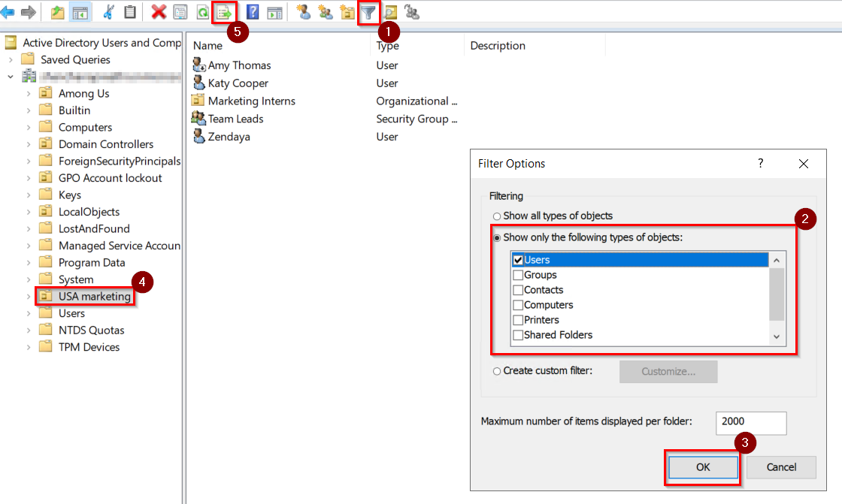Choose the Create custom filter option
The height and width of the screenshot is (504, 842).
click(497, 371)
